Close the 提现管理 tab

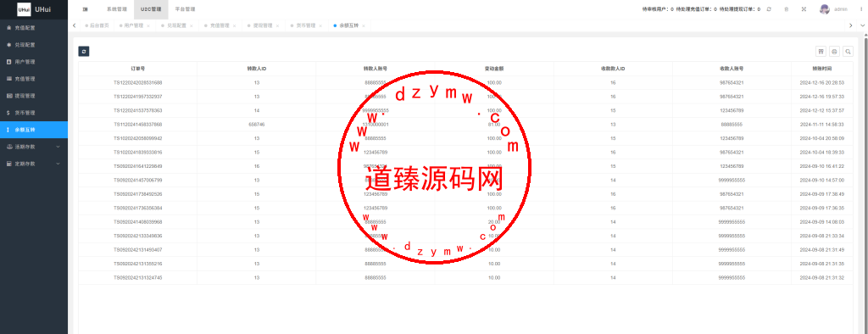(277, 26)
